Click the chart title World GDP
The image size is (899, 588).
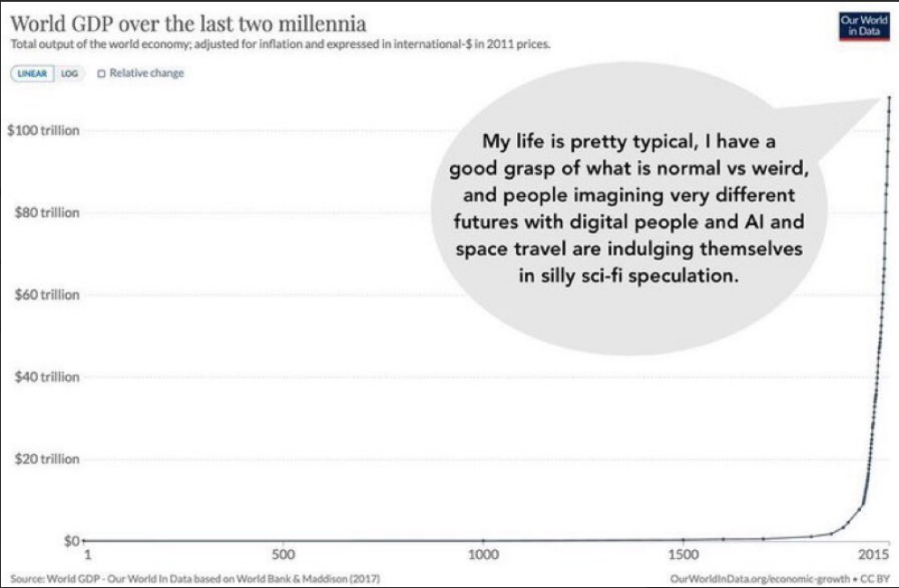[x=188, y=24]
